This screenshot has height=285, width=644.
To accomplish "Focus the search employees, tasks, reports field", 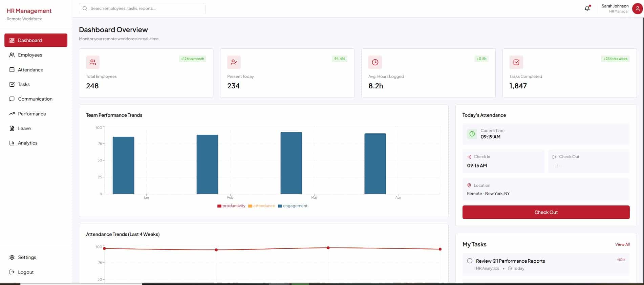I will click(142, 8).
